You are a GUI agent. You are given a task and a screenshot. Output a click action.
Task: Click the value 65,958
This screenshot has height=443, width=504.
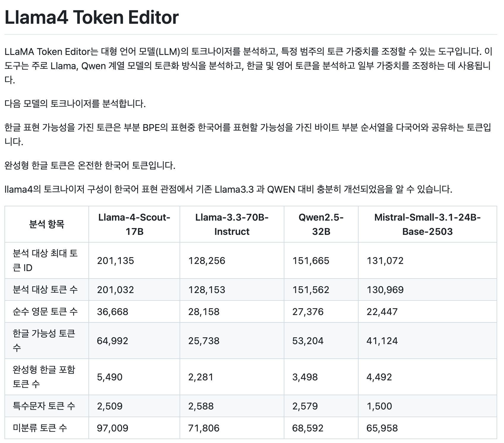[382, 428]
